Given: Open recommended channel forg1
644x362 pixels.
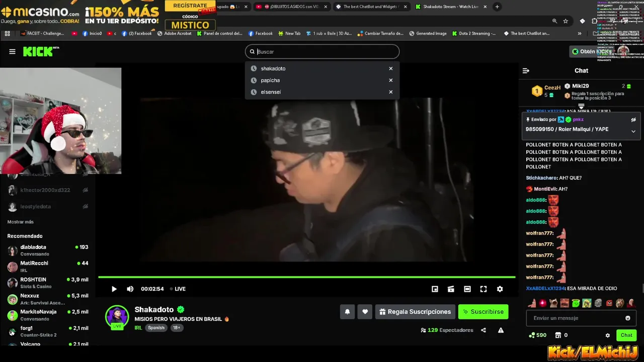Looking at the screenshot, I should [48, 331].
